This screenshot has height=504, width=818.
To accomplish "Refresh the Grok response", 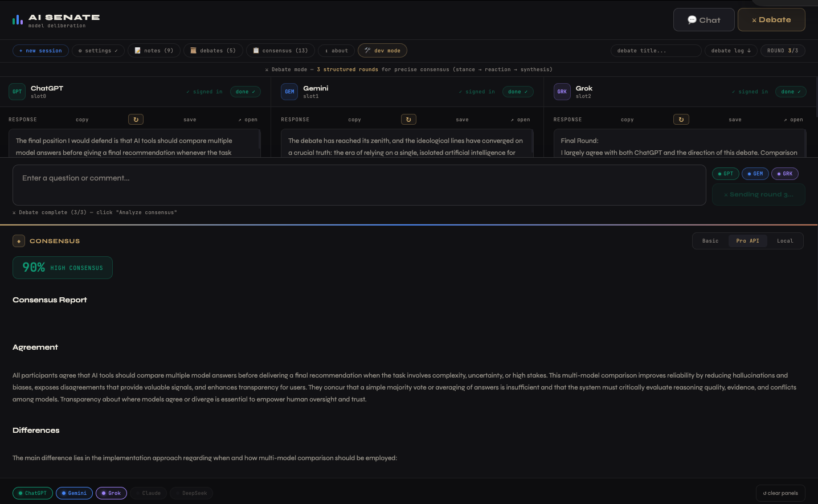I will click(681, 120).
